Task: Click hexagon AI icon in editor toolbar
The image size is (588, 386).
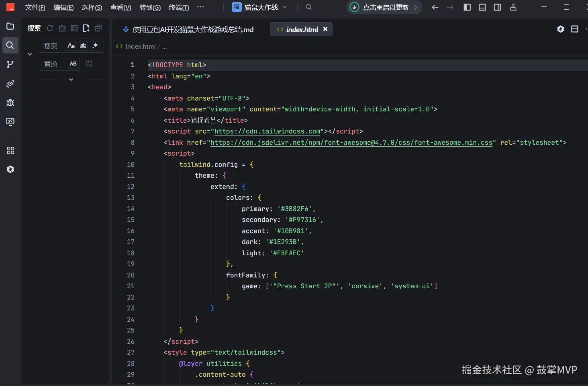Action: point(561,29)
